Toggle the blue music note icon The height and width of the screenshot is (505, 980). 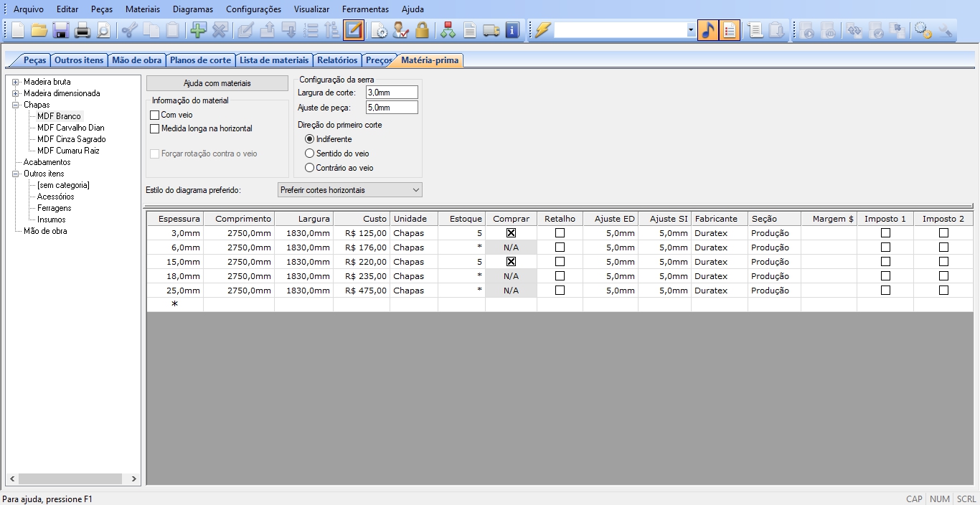point(707,30)
